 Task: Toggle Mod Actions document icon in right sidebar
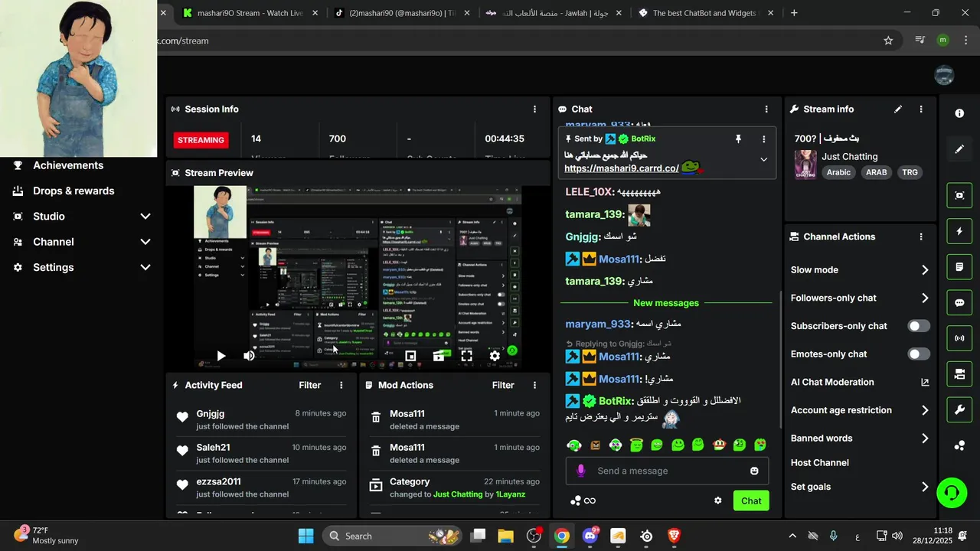tap(959, 267)
